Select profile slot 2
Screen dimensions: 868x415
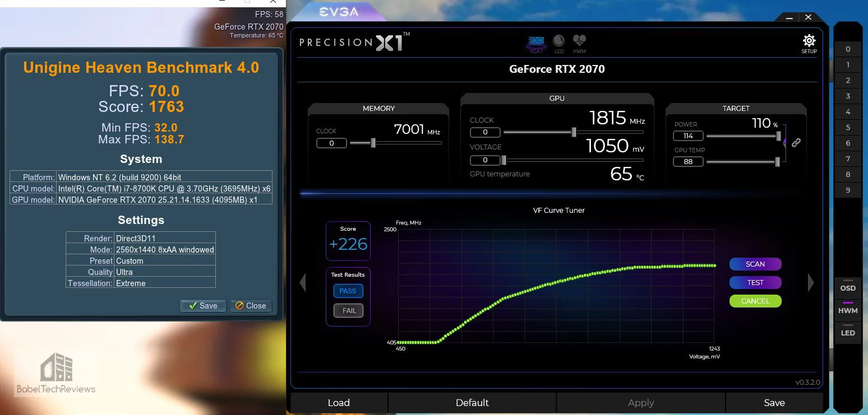tap(848, 81)
